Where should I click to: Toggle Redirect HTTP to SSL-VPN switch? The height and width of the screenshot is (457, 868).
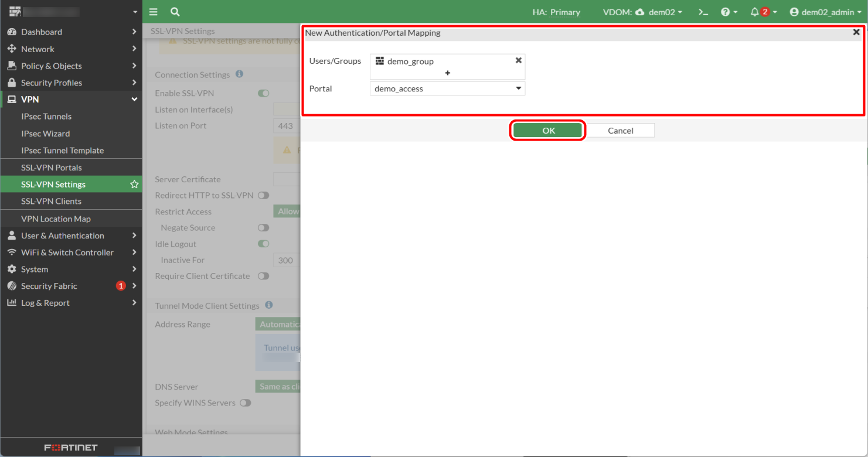[x=263, y=196]
